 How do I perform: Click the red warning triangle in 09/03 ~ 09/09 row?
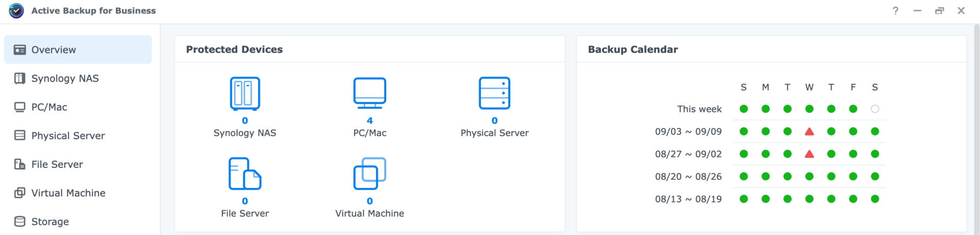810,132
